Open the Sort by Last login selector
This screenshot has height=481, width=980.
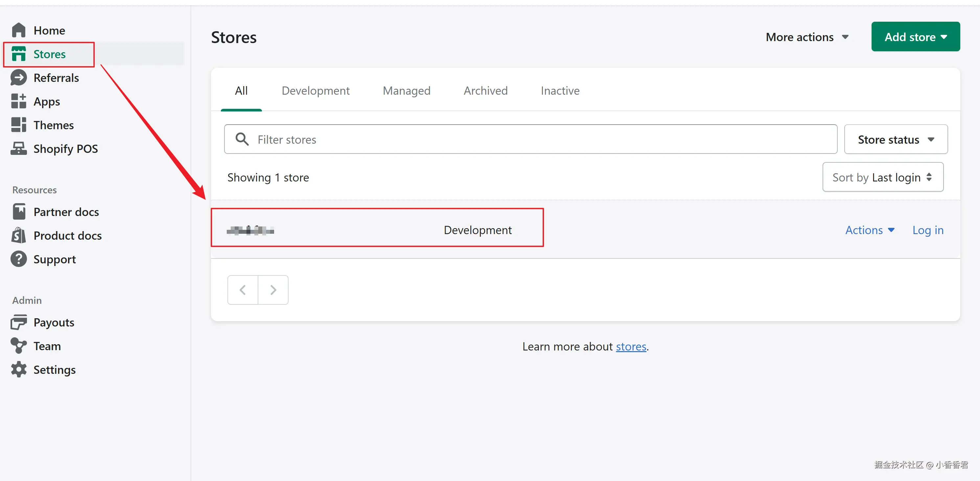coord(883,177)
